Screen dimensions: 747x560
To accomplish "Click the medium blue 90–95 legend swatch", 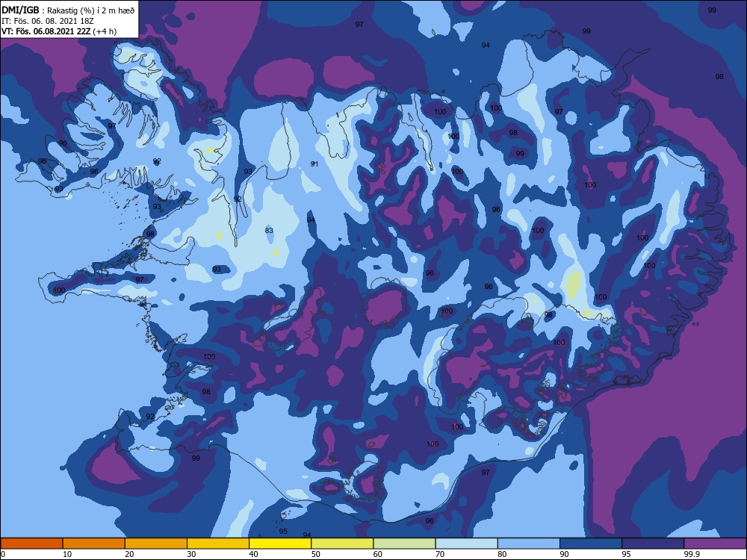I will click(591, 544).
